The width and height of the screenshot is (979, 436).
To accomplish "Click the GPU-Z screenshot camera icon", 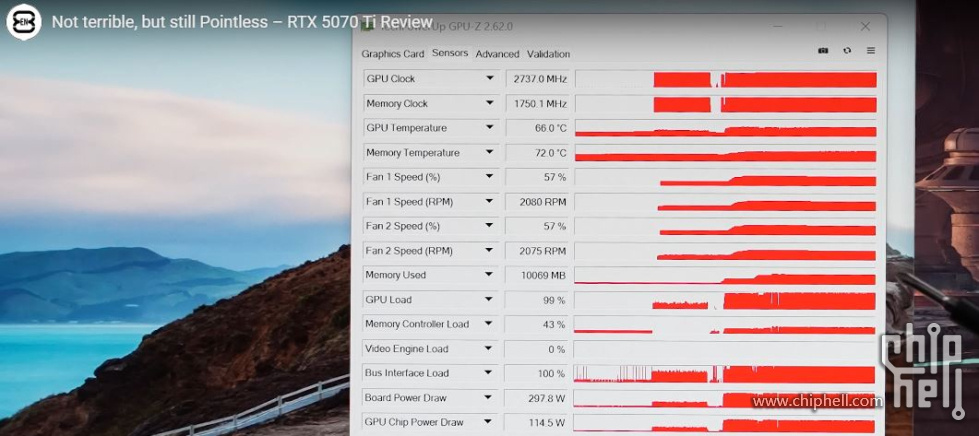I will (x=823, y=51).
